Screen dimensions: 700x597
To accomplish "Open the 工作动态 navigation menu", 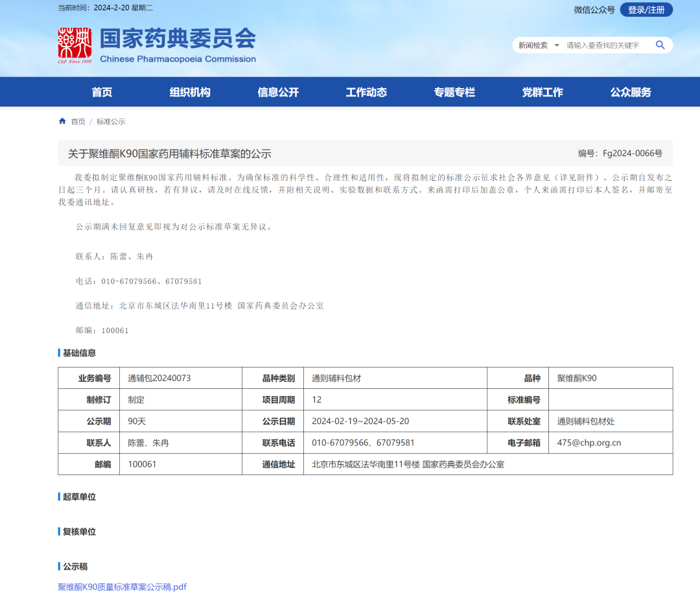I will coord(366,92).
